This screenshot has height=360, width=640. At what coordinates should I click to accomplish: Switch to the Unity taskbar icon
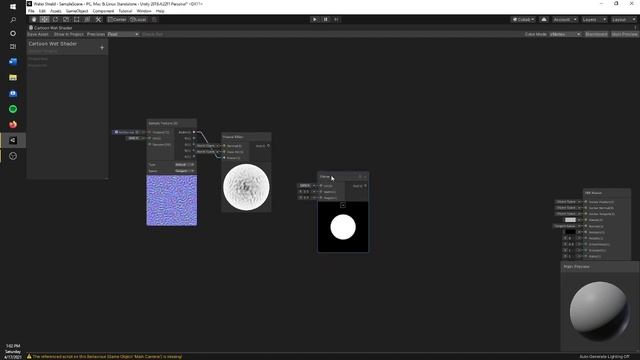pos(13,140)
